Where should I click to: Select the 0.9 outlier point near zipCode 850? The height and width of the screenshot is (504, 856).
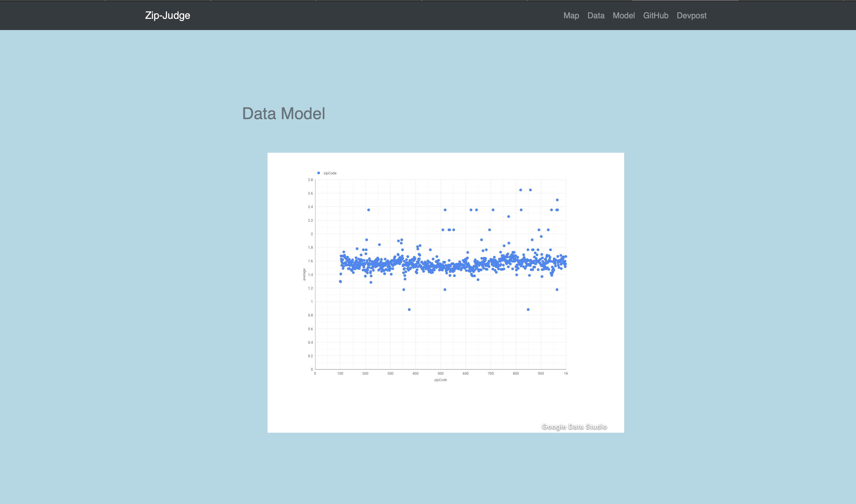[528, 309]
